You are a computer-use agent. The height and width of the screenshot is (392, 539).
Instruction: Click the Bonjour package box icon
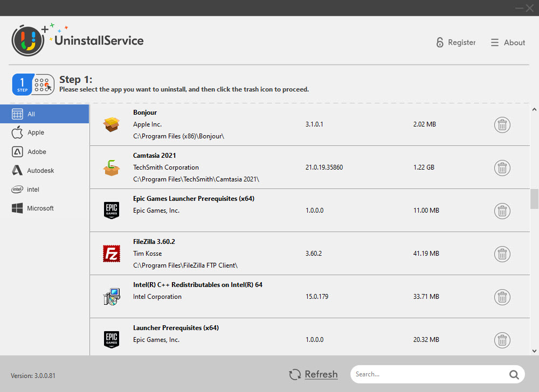click(x=112, y=124)
